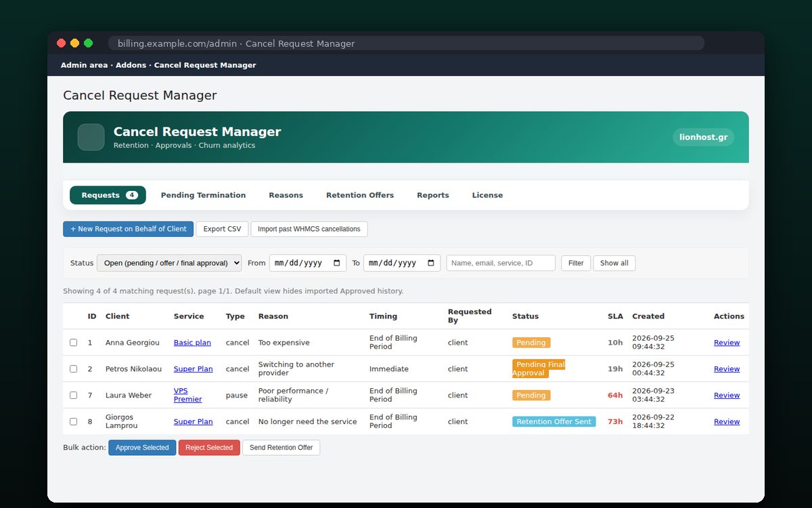Open the License tab
Viewport: 812px width, 508px height.
click(487, 195)
